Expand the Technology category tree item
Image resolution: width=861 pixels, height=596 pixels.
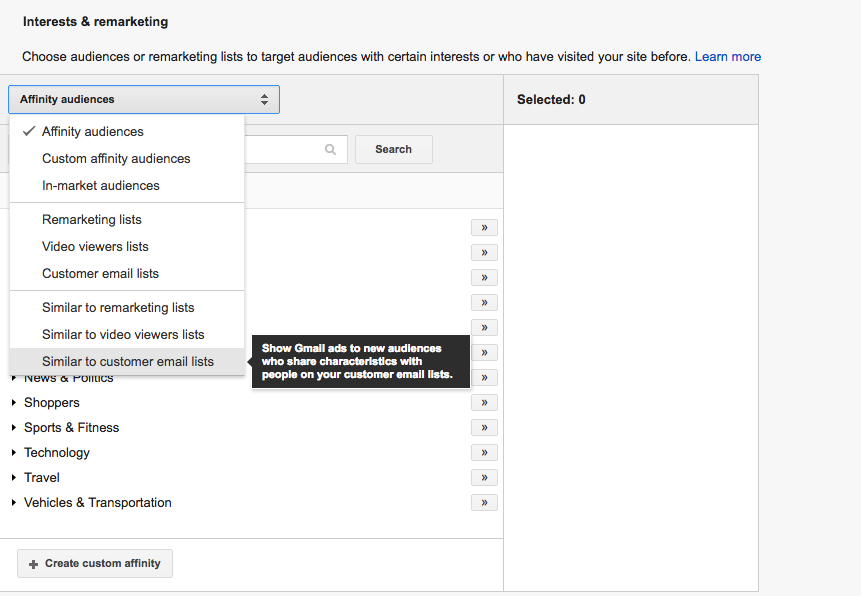click(14, 453)
